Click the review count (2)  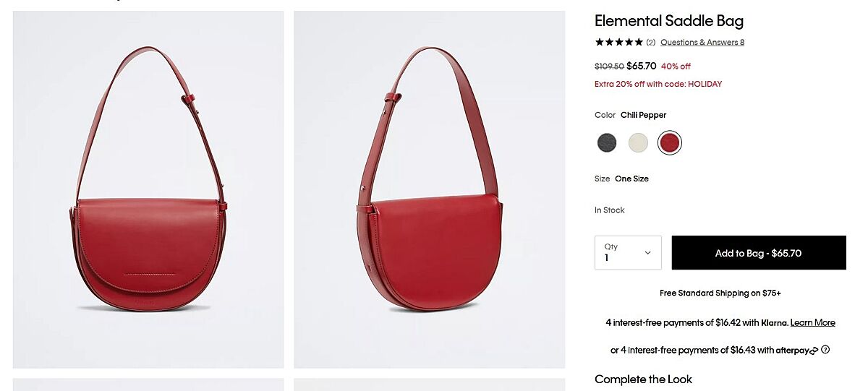pos(651,43)
